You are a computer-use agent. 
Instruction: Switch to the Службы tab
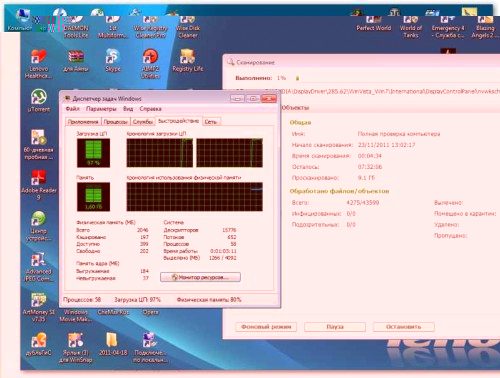click(143, 122)
